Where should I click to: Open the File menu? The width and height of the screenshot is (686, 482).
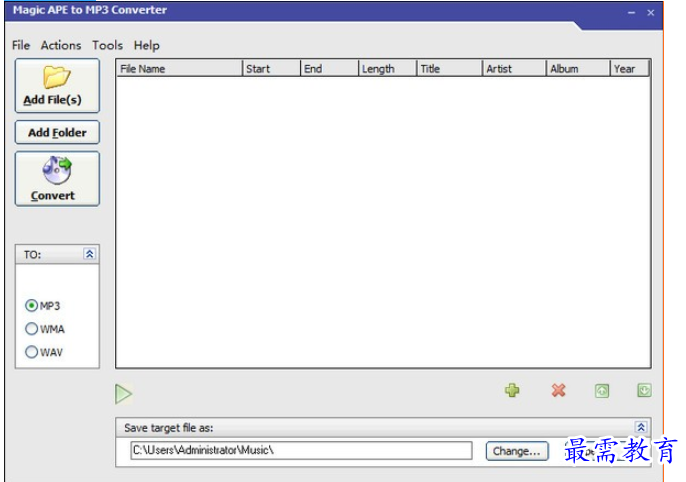(x=21, y=45)
